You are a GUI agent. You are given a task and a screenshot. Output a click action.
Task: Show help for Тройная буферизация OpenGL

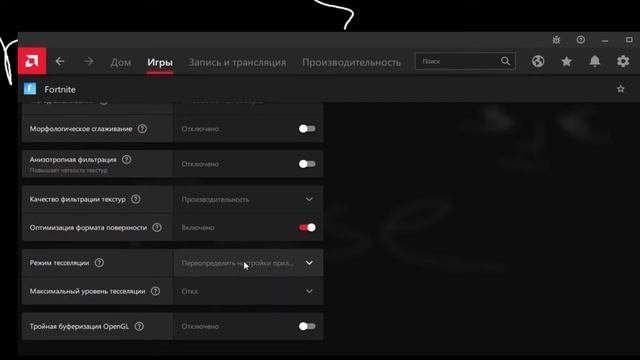(139, 326)
